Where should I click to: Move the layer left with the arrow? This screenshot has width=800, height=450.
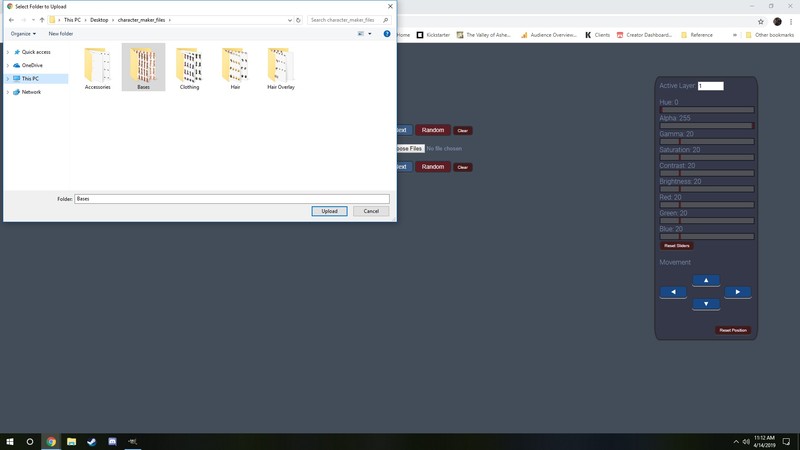coord(673,292)
